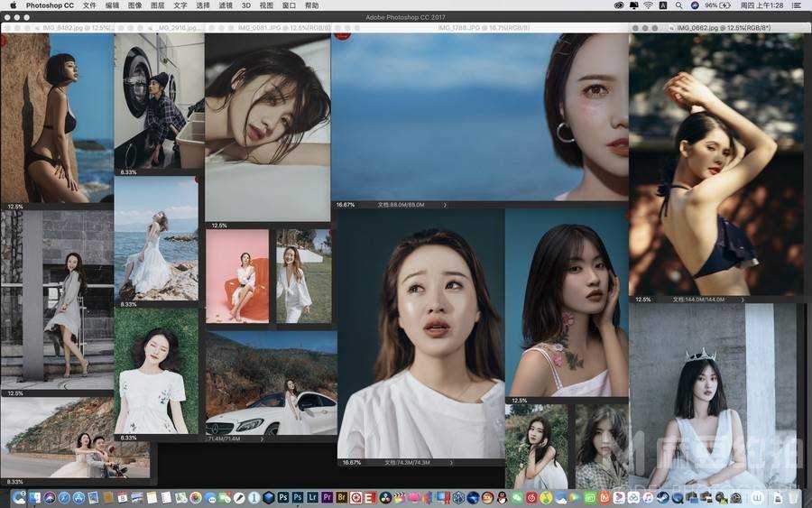Select the laundromat photo window

pos(159,101)
